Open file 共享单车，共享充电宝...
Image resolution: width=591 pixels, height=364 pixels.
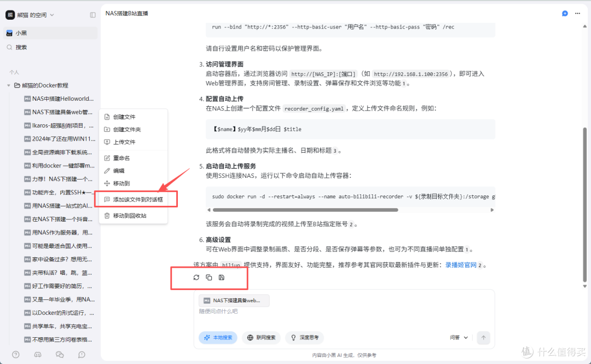59,326
